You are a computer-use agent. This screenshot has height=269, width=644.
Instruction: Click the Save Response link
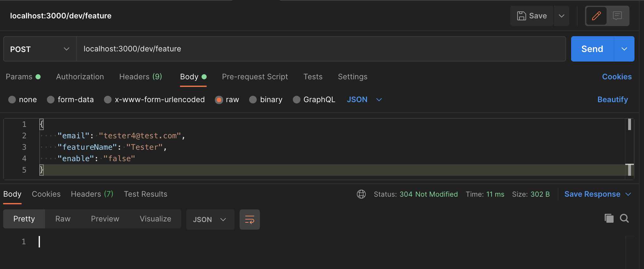(592, 194)
